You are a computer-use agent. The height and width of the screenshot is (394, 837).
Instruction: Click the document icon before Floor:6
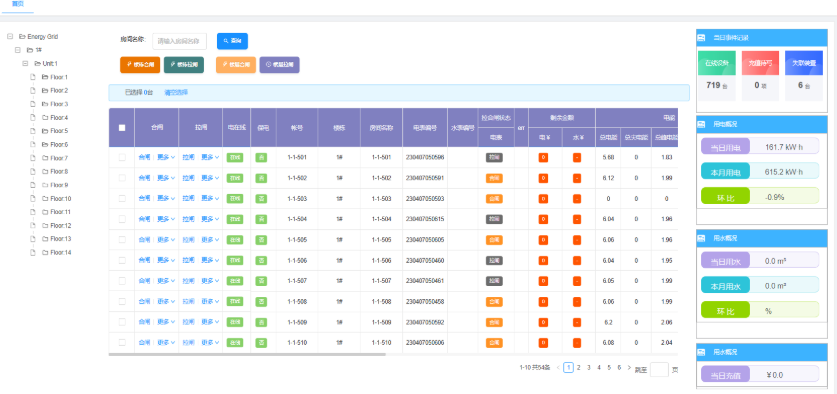(33, 144)
